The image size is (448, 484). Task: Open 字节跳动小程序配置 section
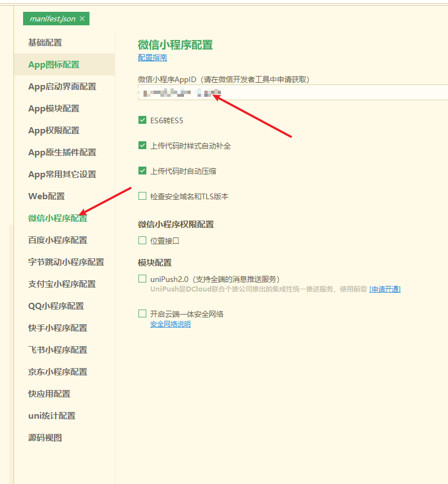tap(66, 262)
